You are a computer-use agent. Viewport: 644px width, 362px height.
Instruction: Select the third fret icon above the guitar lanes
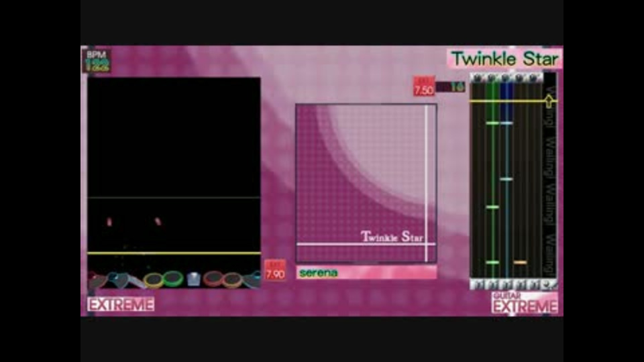point(506,78)
